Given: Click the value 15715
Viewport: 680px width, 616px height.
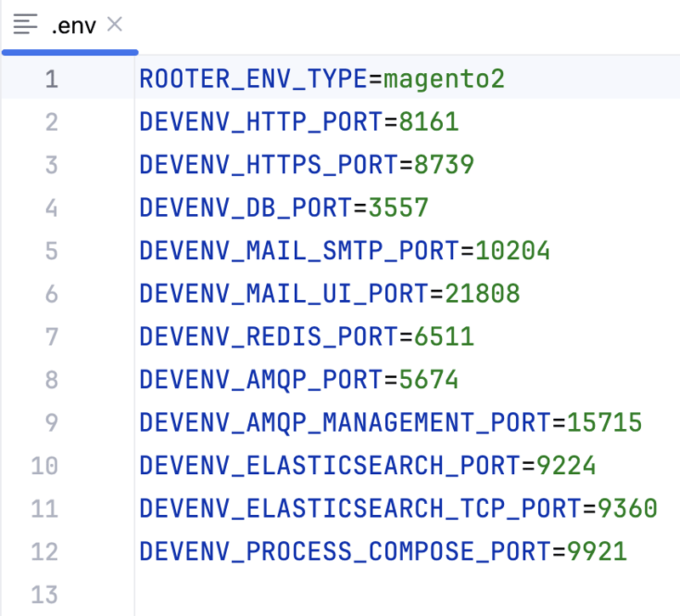Looking at the screenshot, I should click(604, 422).
